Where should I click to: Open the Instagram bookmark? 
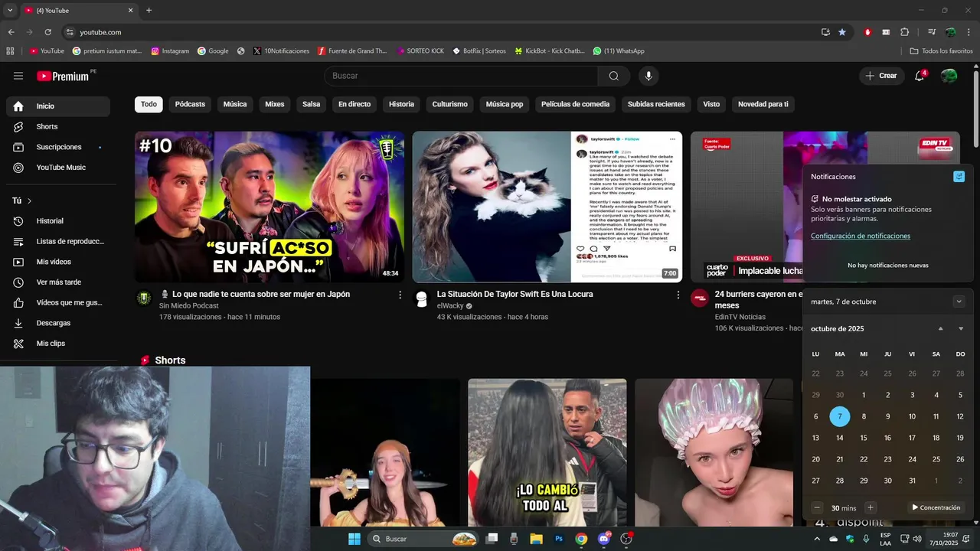(x=170, y=51)
